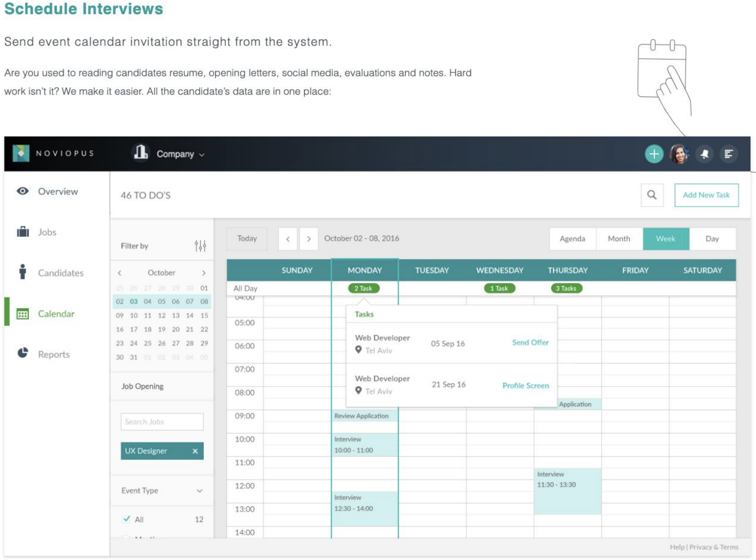Switch to Month view
Viewport: 756px width, 560px height.
[x=619, y=239]
